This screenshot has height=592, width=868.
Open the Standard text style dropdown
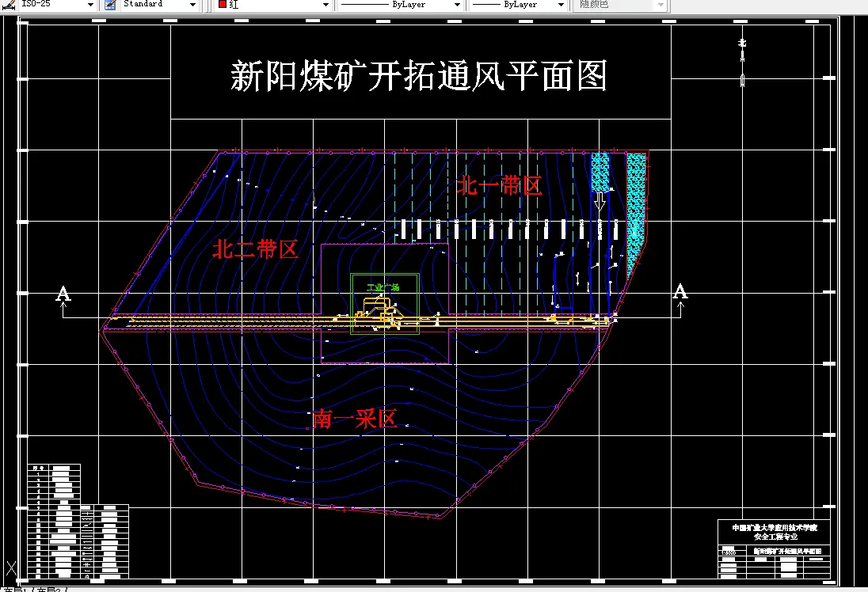[x=192, y=5]
